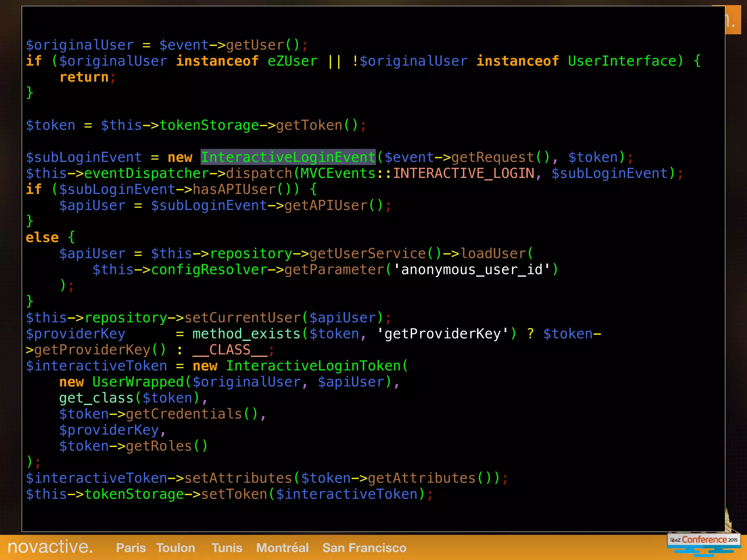Click the highlighted InteractiveLoginEvent class name

click(288, 157)
